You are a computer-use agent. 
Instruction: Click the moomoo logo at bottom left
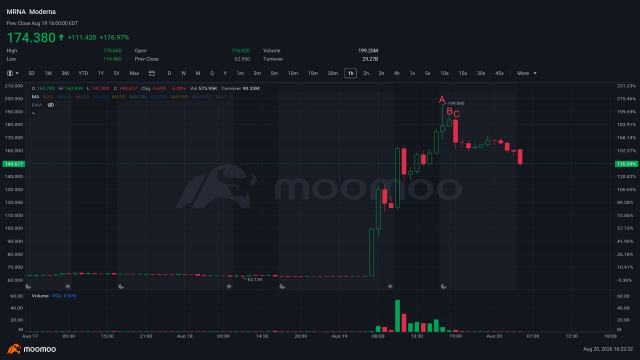pyautogui.click(x=31, y=349)
